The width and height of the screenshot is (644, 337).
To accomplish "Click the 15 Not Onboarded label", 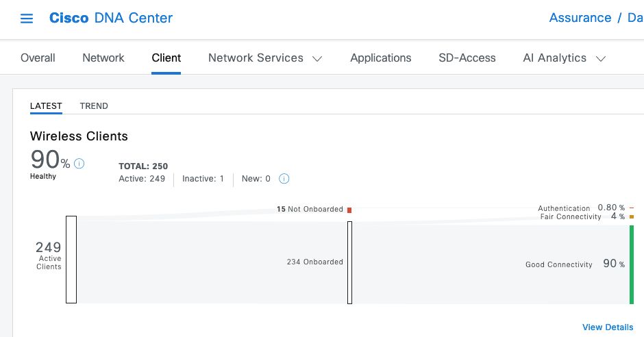I will (310, 209).
